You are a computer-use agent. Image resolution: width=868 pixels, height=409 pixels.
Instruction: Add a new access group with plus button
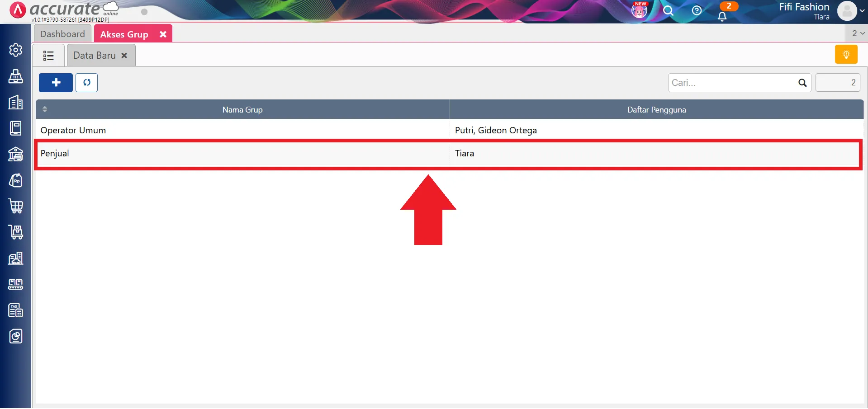pyautogui.click(x=56, y=83)
